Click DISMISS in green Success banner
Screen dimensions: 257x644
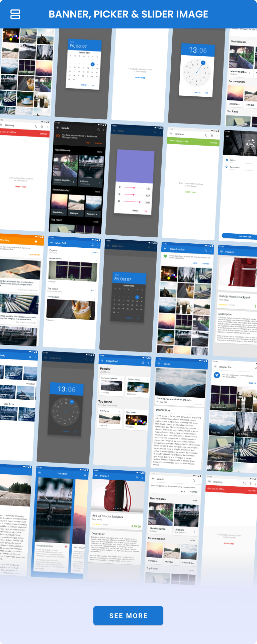[213, 143]
